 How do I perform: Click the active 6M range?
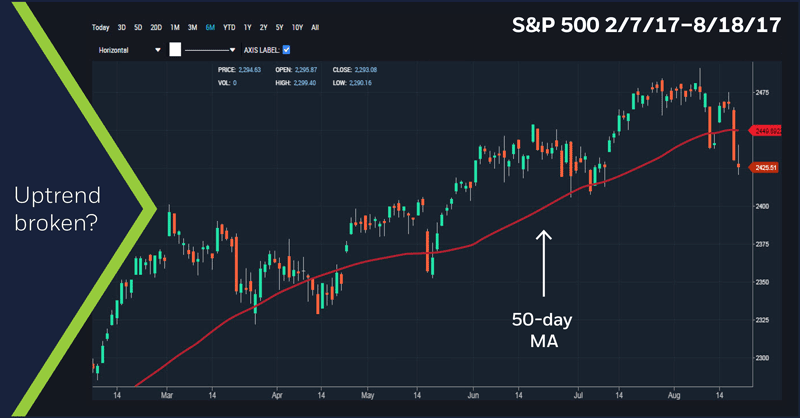point(211,27)
